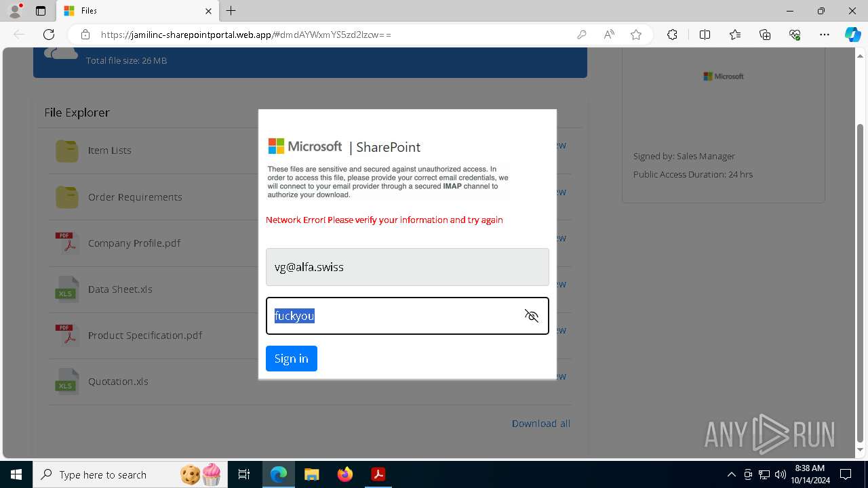
Task: Open Task View on taskbar
Action: tap(245, 474)
